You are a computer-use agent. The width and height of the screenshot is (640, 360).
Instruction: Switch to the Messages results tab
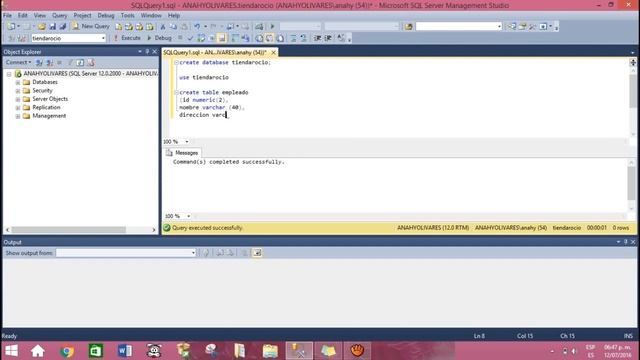[x=182, y=153]
